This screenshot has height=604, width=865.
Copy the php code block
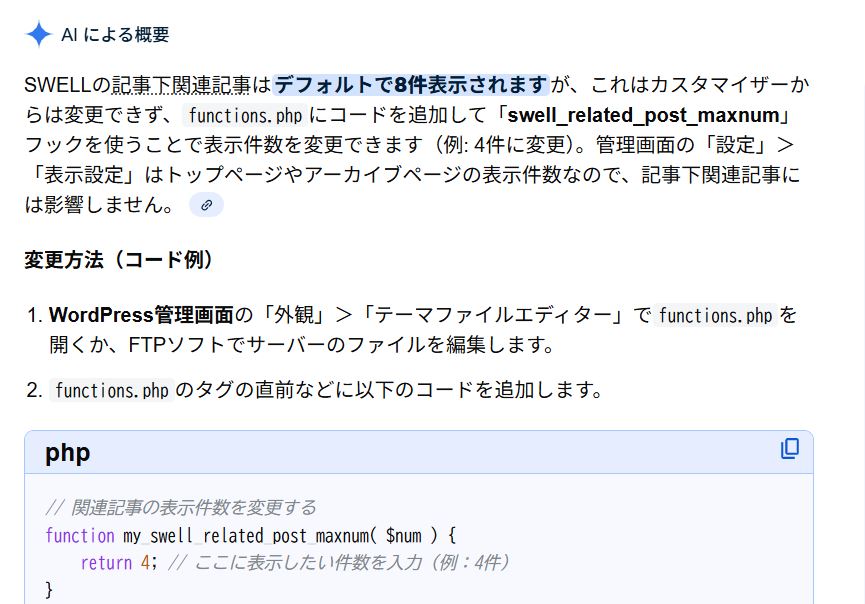tap(790, 449)
